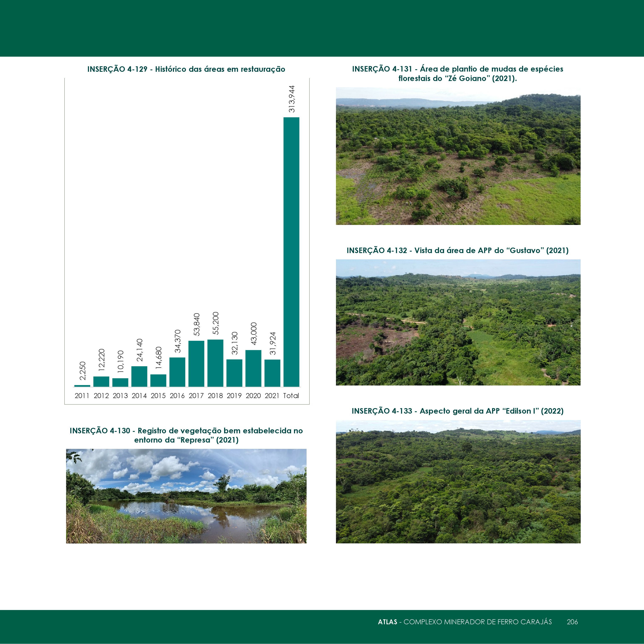The image size is (644, 644).
Task: Click the 2018 bar in the chart
Action: (215, 363)
